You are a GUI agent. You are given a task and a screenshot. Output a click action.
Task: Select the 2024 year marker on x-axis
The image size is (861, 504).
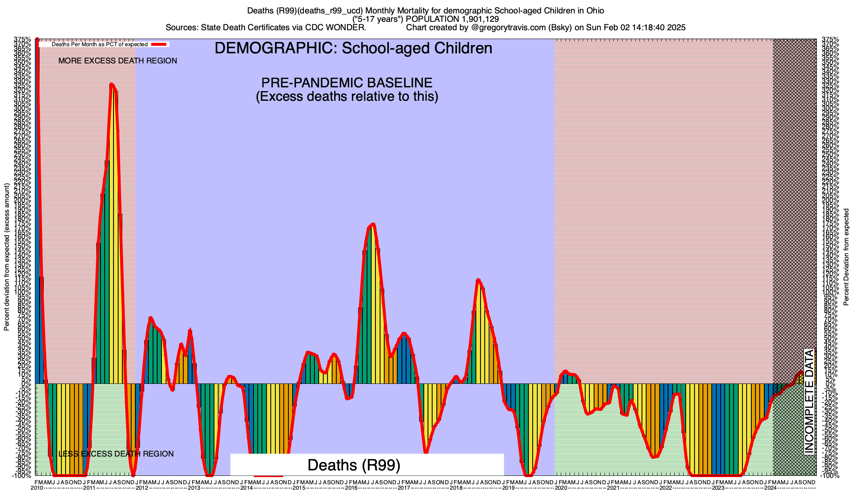pos(770,488)
